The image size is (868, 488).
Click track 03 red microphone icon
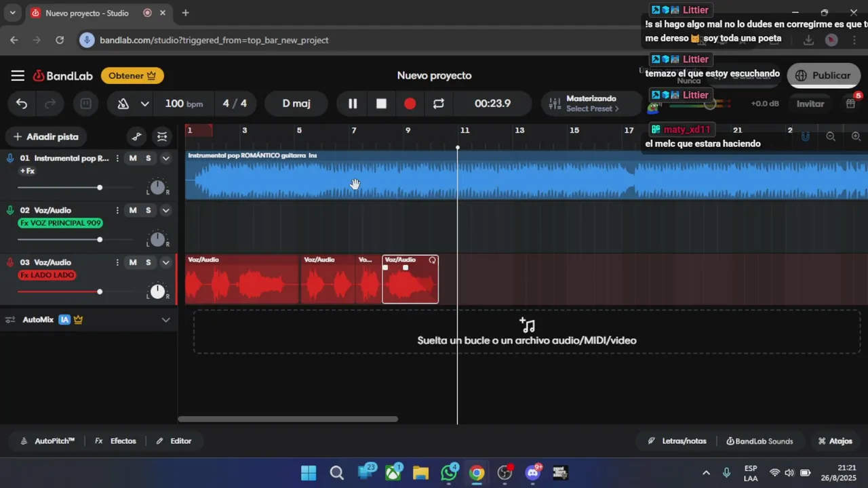(10, 263)
